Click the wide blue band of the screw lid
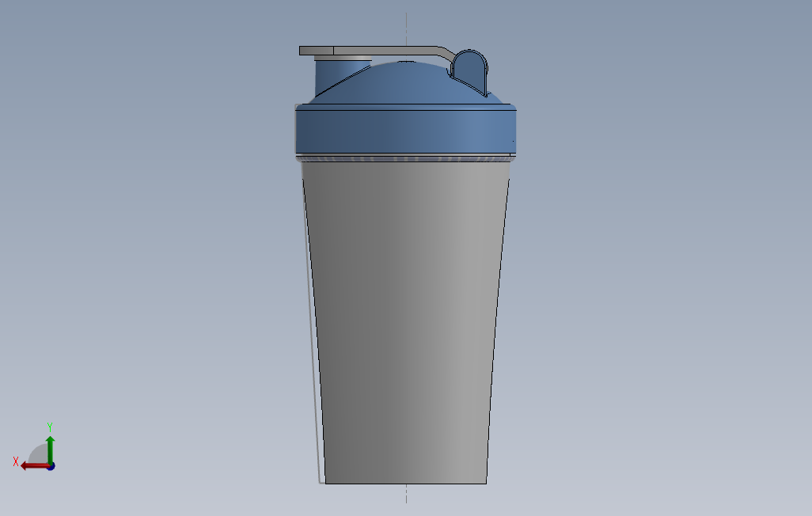Viewport: 812px width, 516px height. point(405,131)
